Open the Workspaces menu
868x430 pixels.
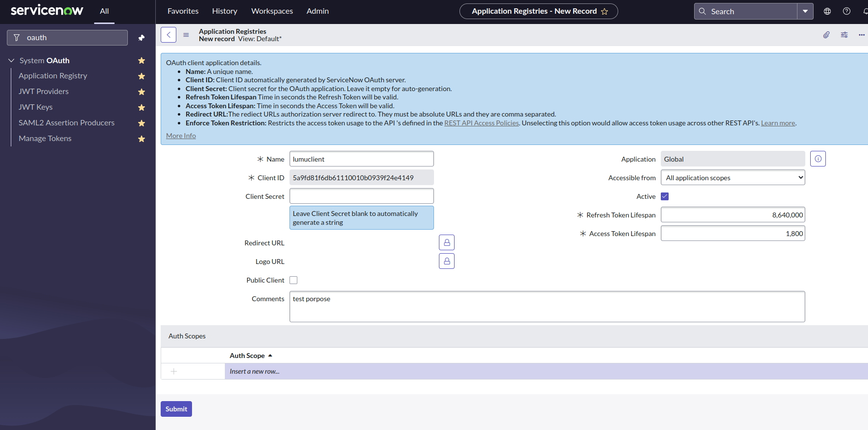[272, 11]
